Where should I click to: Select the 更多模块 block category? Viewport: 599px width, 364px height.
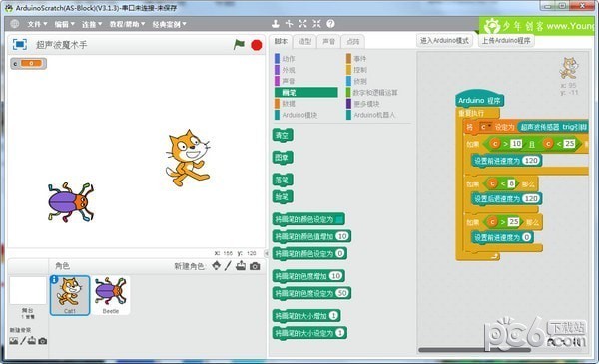click(363, 104)
